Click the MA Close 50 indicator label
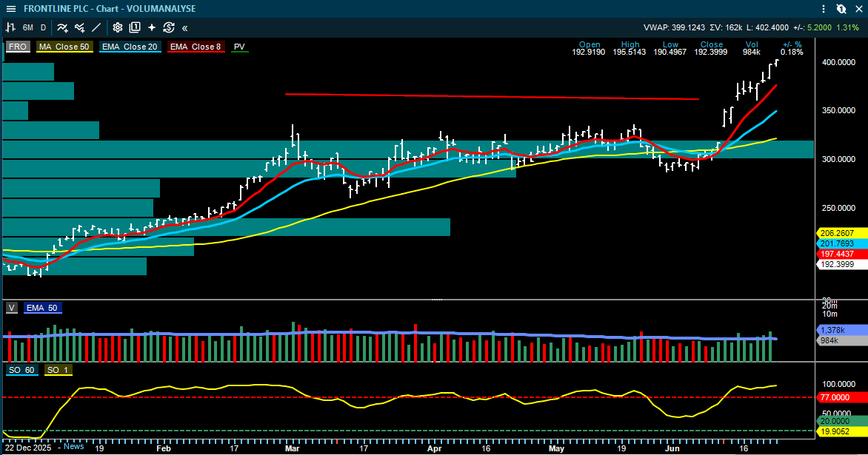Image resolution: width=868 pixels, height=455 pixels. [x=64, y=47]
